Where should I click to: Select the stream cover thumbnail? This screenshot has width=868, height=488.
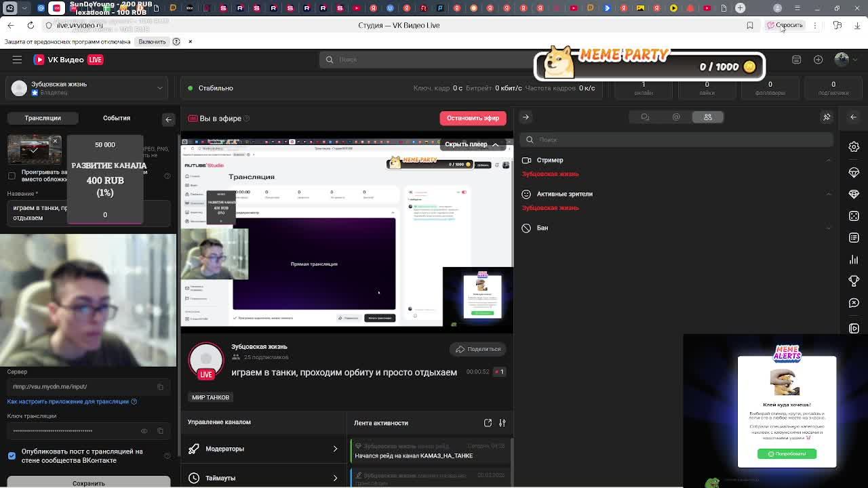(x=34, y=150)
